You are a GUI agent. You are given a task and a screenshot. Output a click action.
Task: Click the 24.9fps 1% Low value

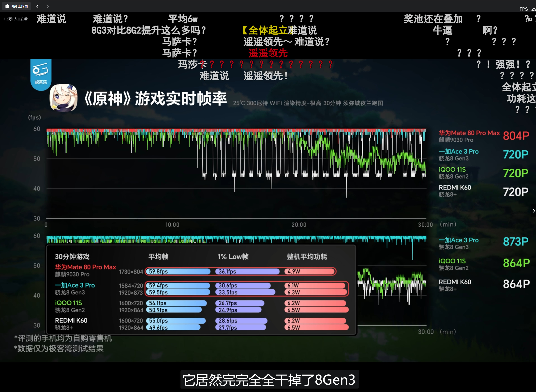[x=228, y=310]
